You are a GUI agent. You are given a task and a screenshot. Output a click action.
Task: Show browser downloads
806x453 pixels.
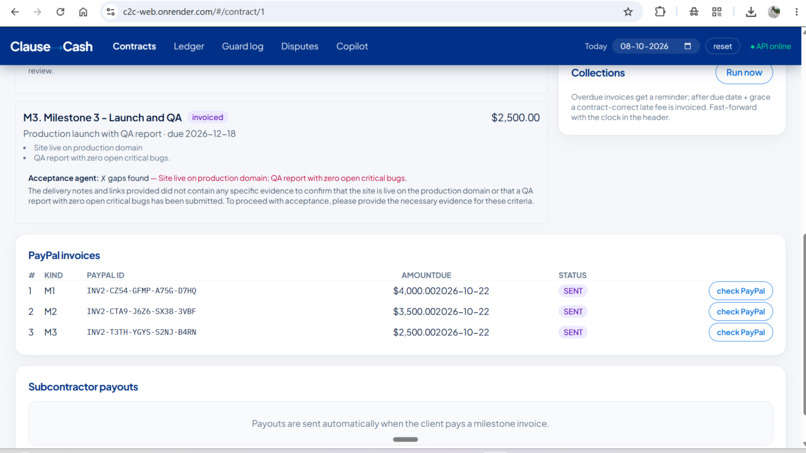(750, 11)
